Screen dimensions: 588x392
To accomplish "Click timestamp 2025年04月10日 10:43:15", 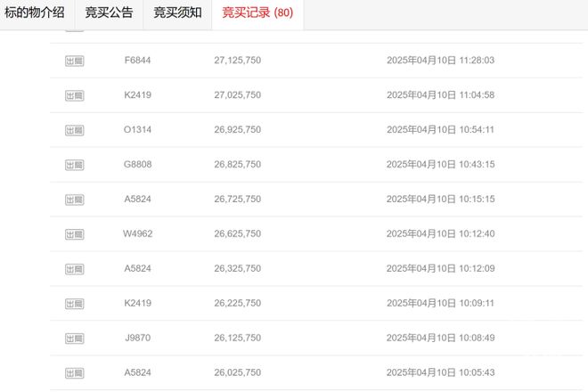I will click(441, 164).
